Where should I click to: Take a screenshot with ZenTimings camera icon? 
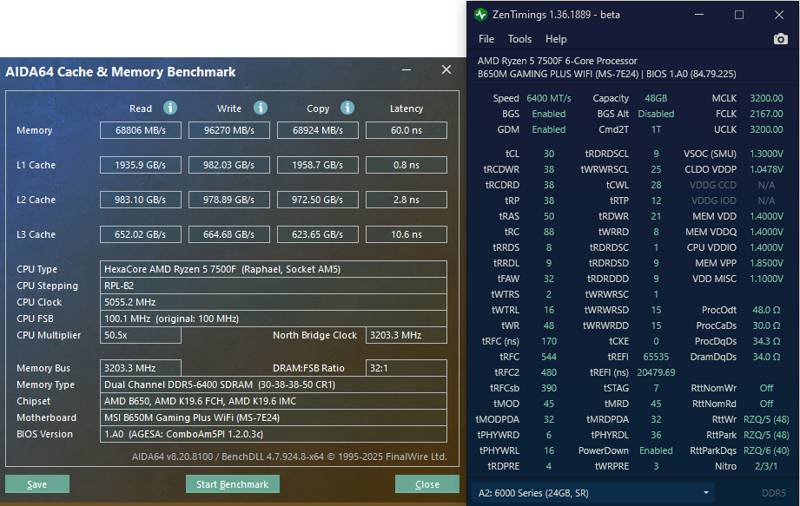click(780, 39)
